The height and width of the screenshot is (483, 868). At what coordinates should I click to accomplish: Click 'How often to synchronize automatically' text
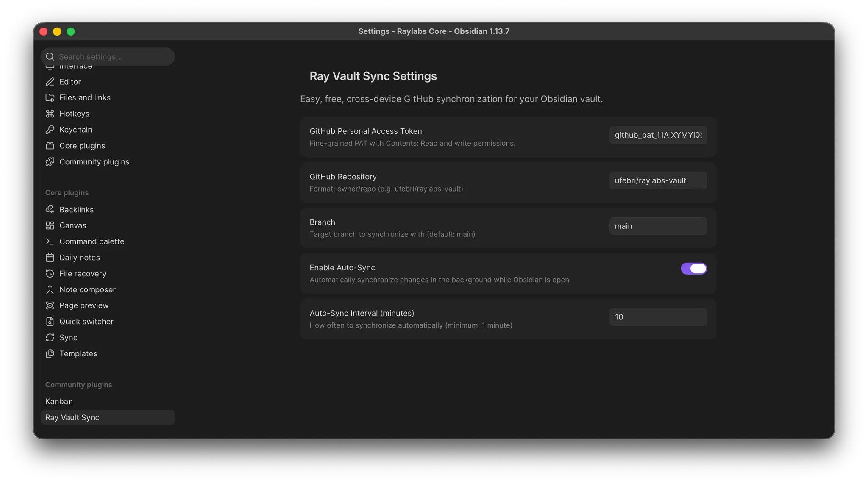411,325
